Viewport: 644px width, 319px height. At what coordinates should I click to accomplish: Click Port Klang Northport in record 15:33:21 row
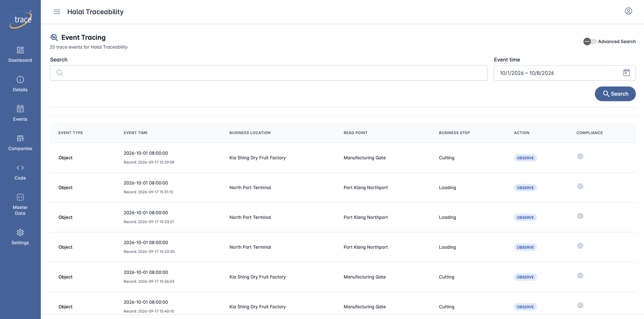366,217
